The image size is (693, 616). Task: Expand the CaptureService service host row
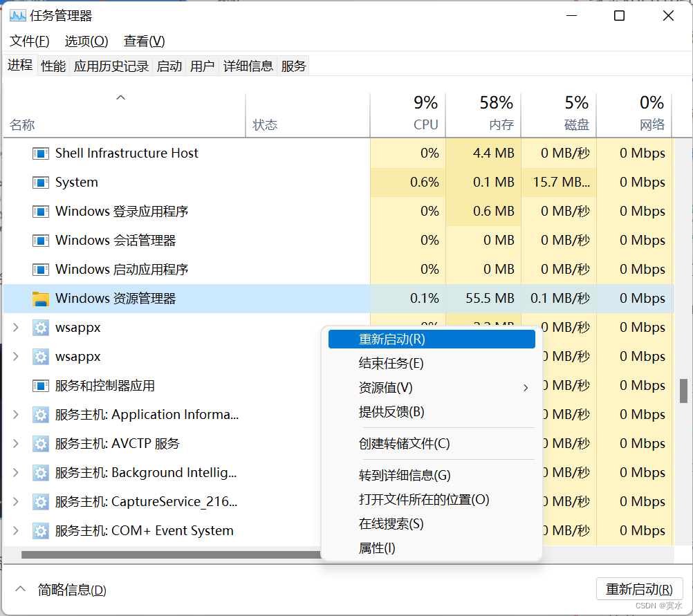click(x=16, y=501)
